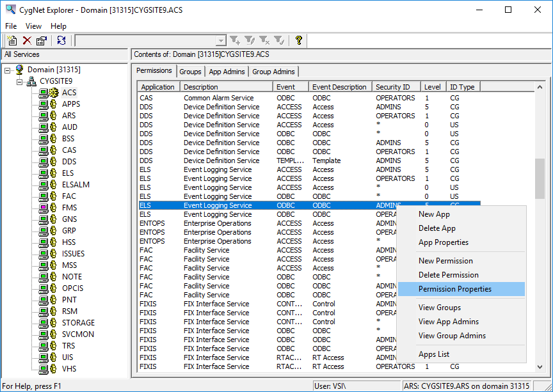Select the STORAGE tree item
Screen dimensions: 553x392
(78, 323)
